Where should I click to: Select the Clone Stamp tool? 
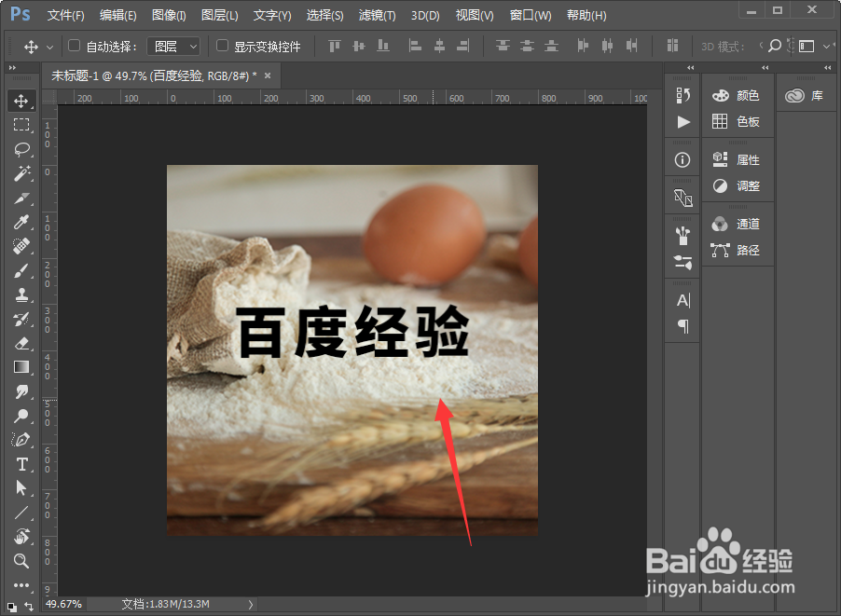click(21, 294)
